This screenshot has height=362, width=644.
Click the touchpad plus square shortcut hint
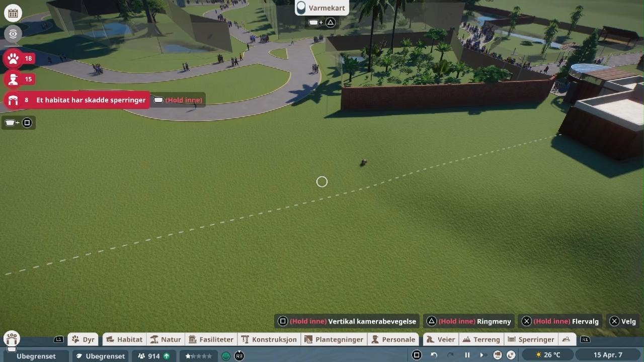coord(19,123)
